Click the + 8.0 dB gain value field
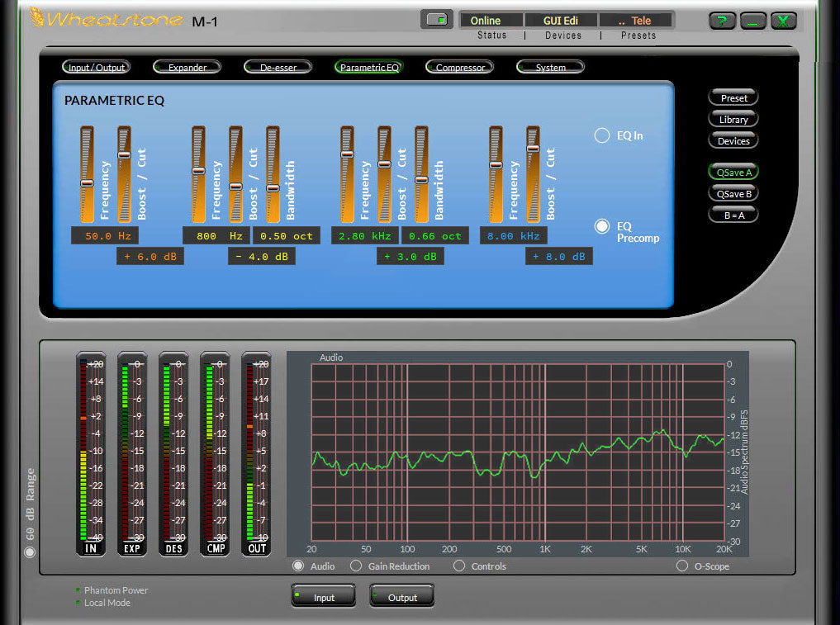Screen dimensions: 840x625 pyautogui.click(x=559, y=257)
